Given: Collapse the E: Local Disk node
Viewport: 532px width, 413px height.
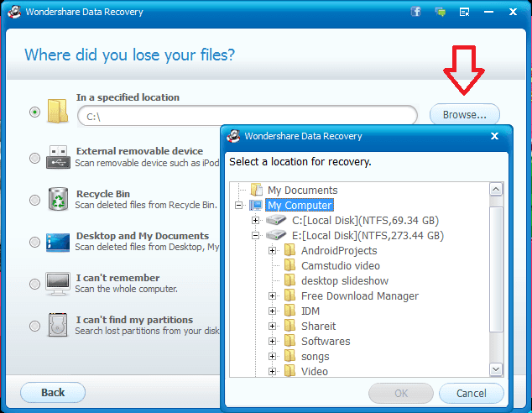Looking at the screenshot, I should click(255, 236).
